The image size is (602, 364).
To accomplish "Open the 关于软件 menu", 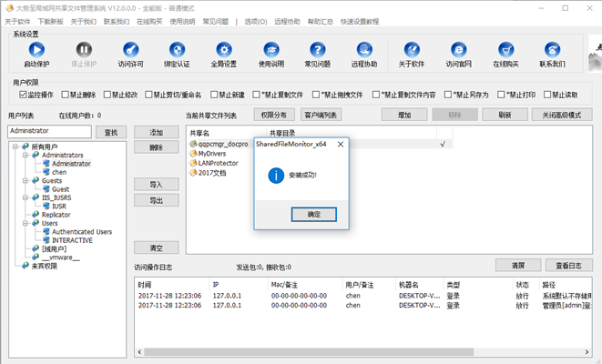I will 17,20.
